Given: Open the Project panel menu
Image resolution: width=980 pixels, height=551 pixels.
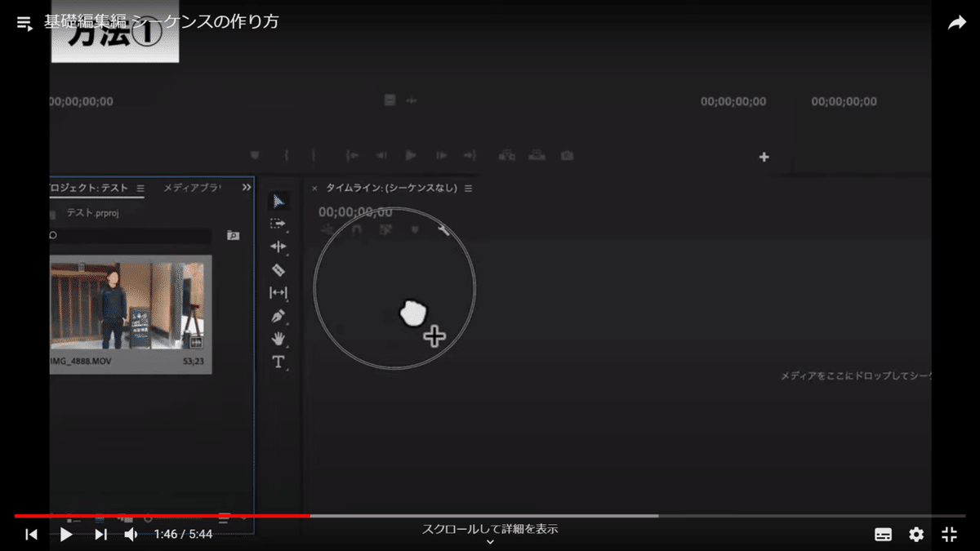Looking at the screenshot, I should (x=140, y=187).
